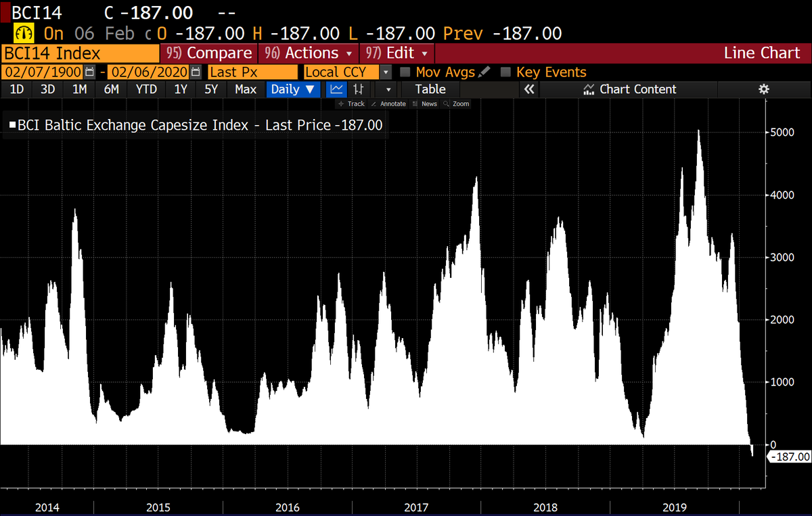
Task: Expand the Local CCY currency dropdown
Action: coord(386,72)
